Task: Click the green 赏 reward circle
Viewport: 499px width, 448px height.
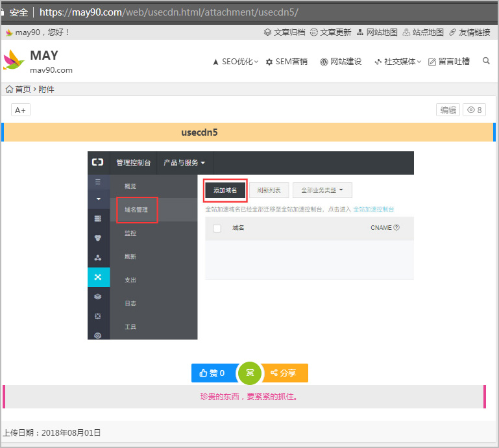Action: (250, 373)
